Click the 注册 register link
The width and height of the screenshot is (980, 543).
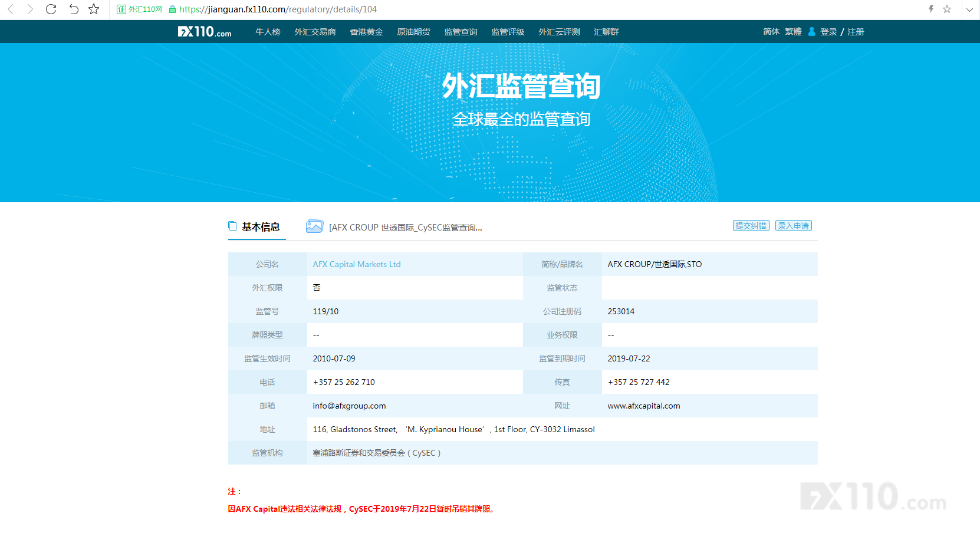856,32
